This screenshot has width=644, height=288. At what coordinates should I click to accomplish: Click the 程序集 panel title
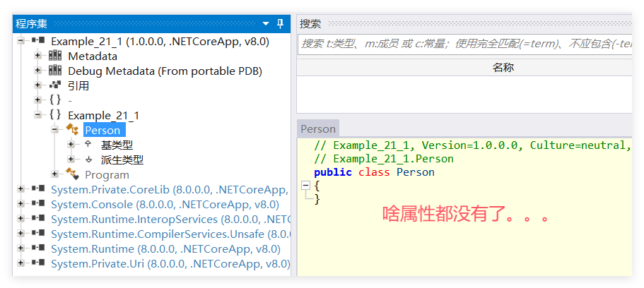point(31,24)
